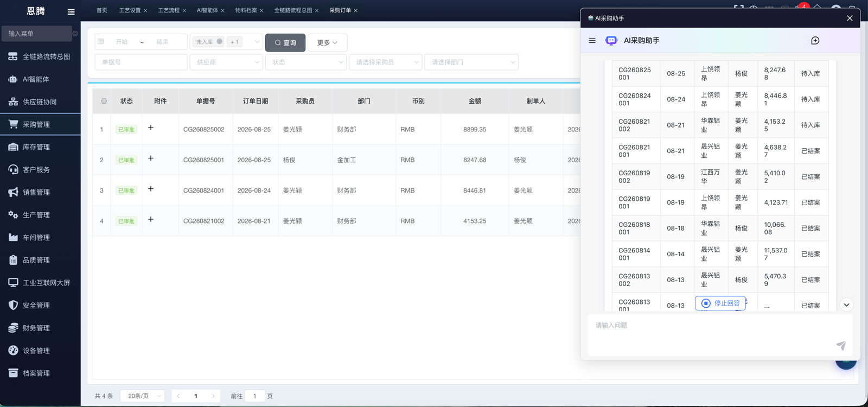Viewport: 868px width, 407px height.
Task: Expand attachments for order CG260821002
Action: point(151,220)
